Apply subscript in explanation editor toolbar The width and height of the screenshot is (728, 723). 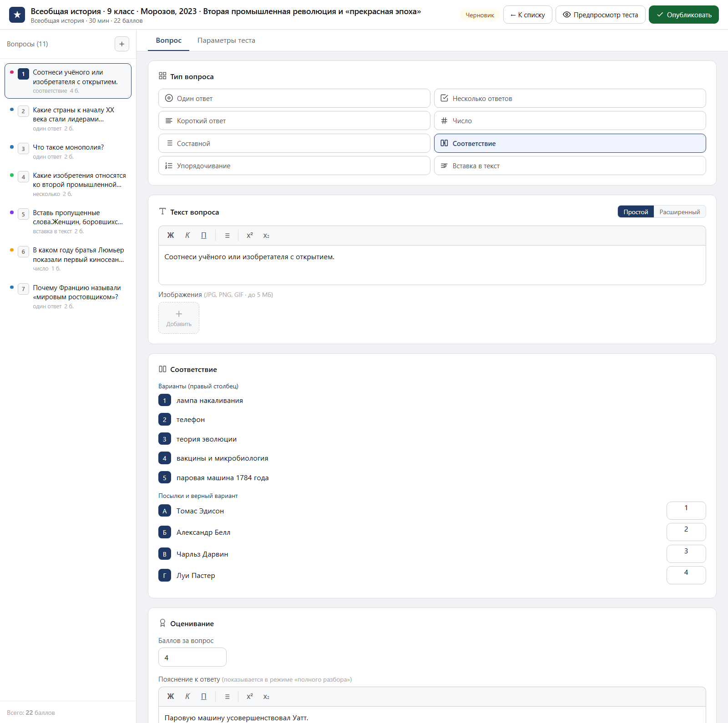(266, 697)
